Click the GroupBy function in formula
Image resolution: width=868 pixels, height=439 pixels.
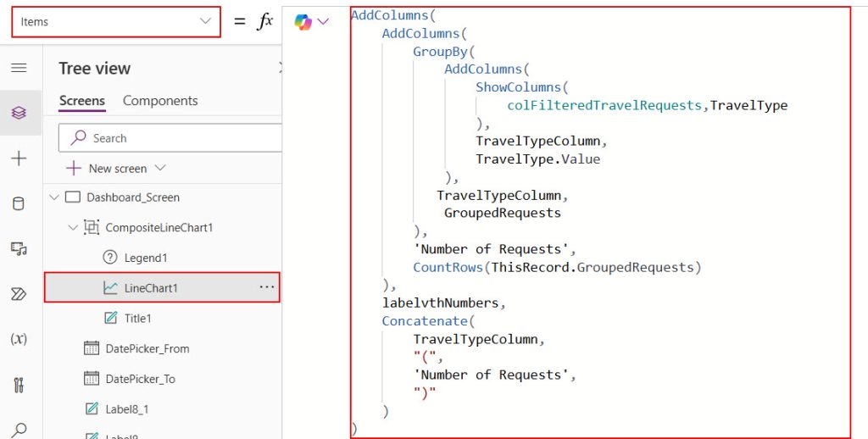[441, 52]
